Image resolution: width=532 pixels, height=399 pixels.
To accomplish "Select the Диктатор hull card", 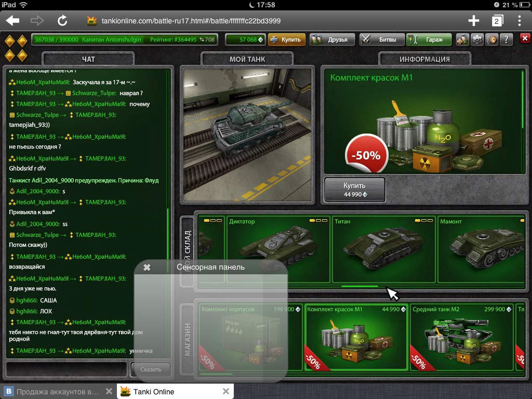I will [278, 249].
